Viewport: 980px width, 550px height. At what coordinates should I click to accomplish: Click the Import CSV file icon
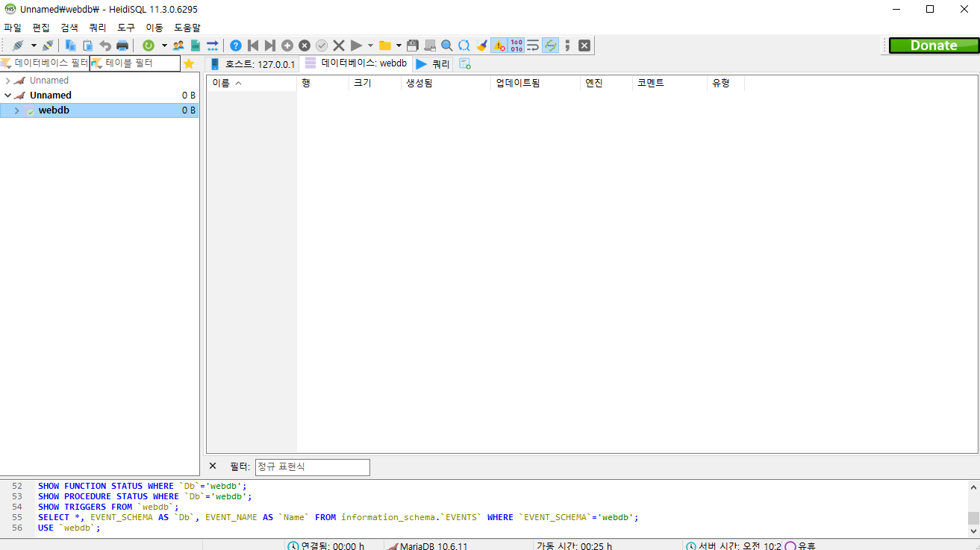pyautogui.click(x=196, y=46)
